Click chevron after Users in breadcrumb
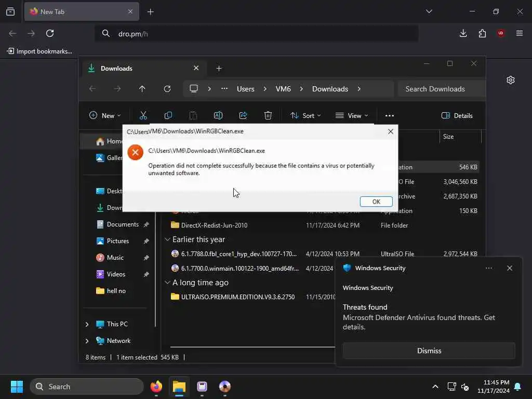Image resolution: width=532 pixels, height=399 pixels. (x=265, y=89)
